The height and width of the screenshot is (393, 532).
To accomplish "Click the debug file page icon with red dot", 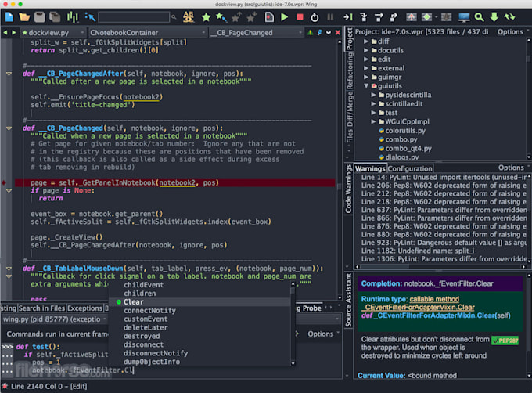I will click(269, 16).
